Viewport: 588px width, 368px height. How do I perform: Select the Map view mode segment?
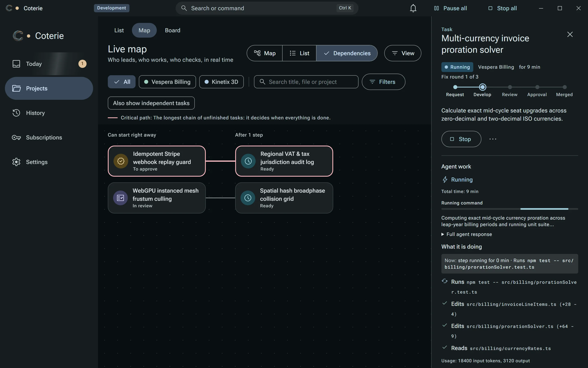click(265, 53)
